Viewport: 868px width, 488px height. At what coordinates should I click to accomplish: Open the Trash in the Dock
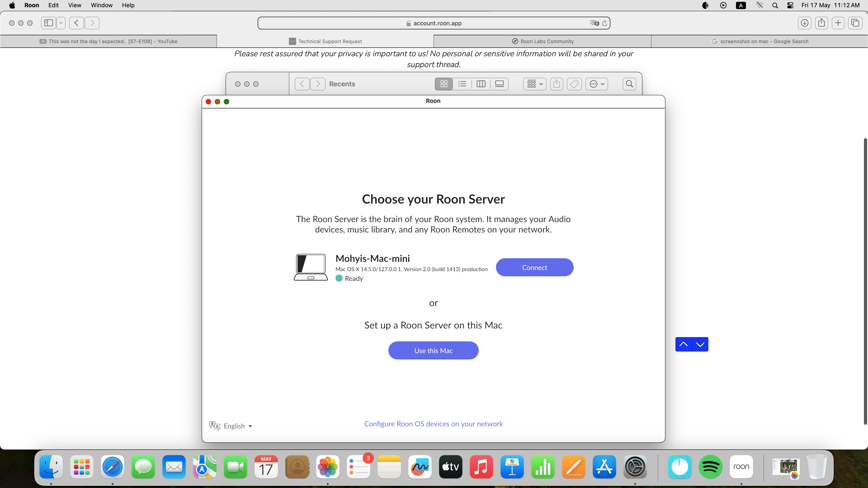tap(816, 467)
